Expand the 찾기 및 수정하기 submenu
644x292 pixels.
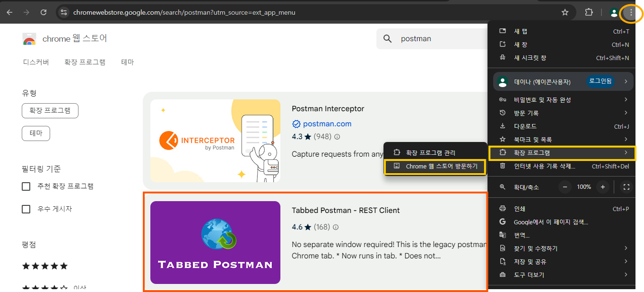coord(626,248)
